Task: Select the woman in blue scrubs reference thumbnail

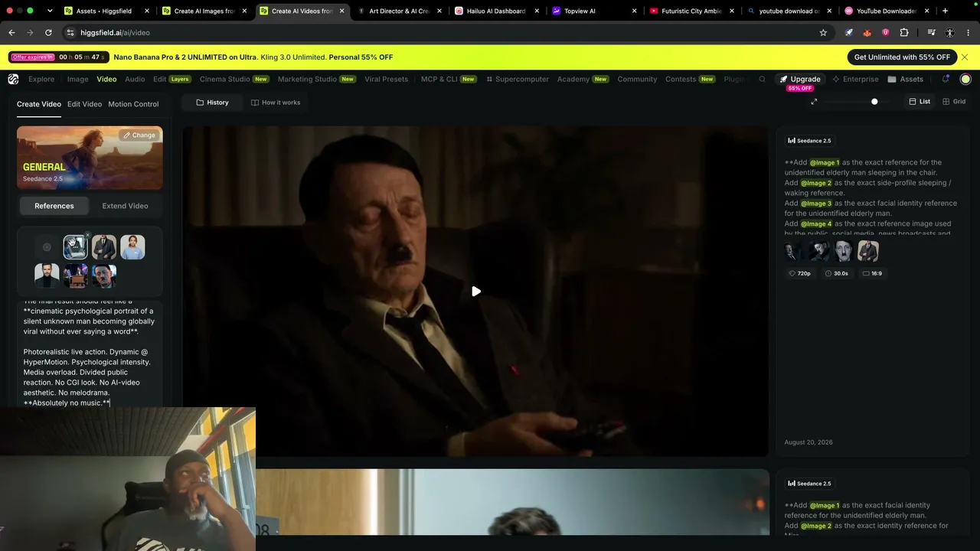Action: point(132,247)
